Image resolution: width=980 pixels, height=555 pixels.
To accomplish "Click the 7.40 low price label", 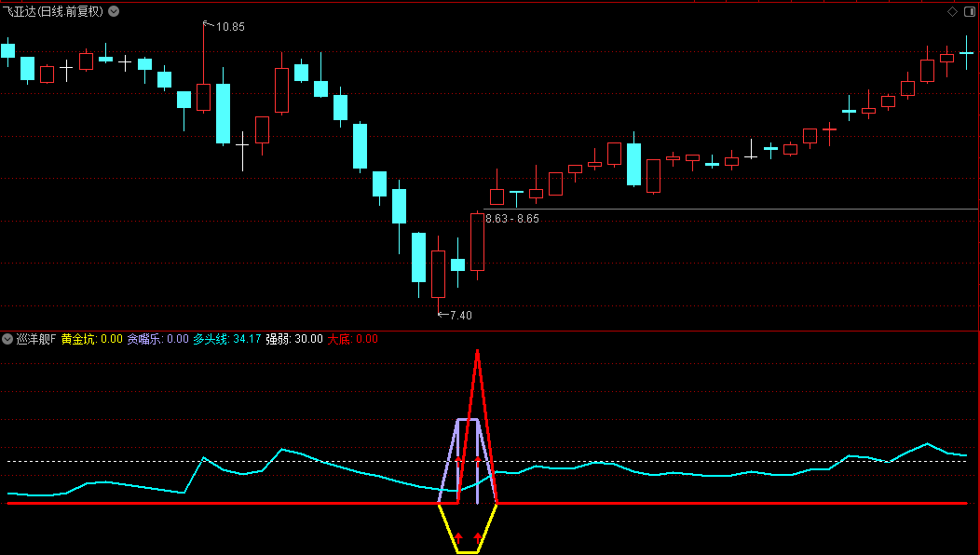I will click(460, 315).
